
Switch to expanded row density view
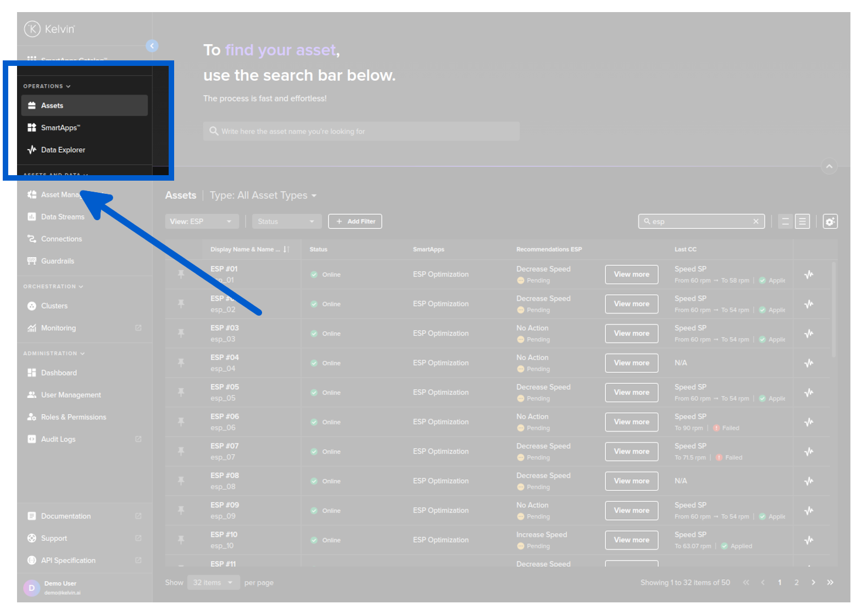pyautogui.click(x=802, y=221)
